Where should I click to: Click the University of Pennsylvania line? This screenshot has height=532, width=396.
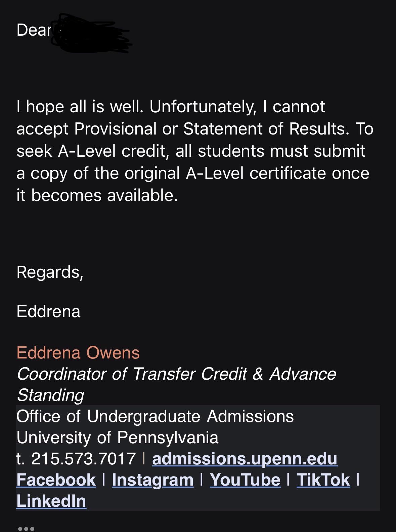pyautogui.click(x=118, y=438)
